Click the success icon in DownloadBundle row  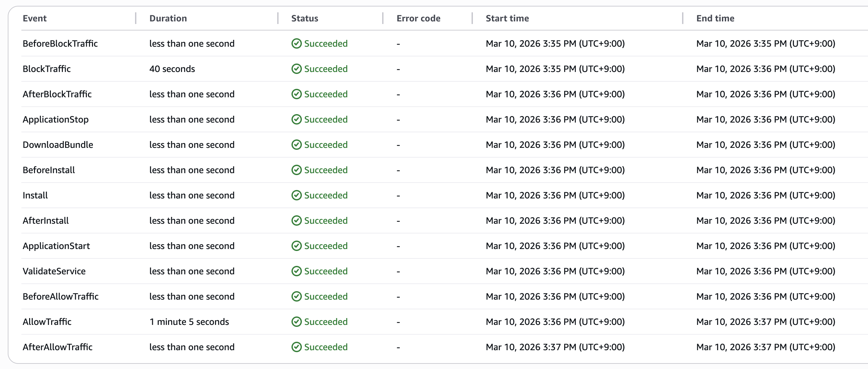point(296,145)
